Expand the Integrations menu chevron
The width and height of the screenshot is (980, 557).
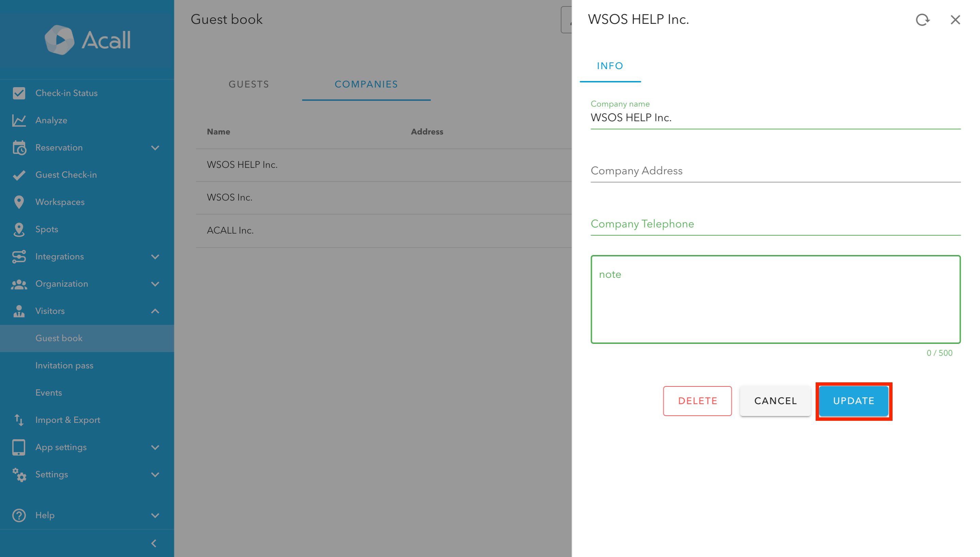[155, 257]
